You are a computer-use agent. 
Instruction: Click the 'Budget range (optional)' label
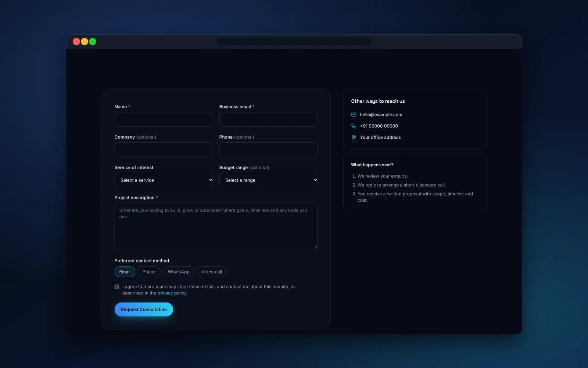pyautogui.click(x=244, y=167)
